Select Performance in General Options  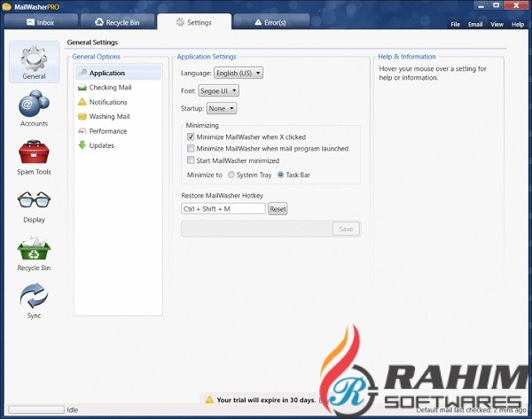[x=118, y=131]
